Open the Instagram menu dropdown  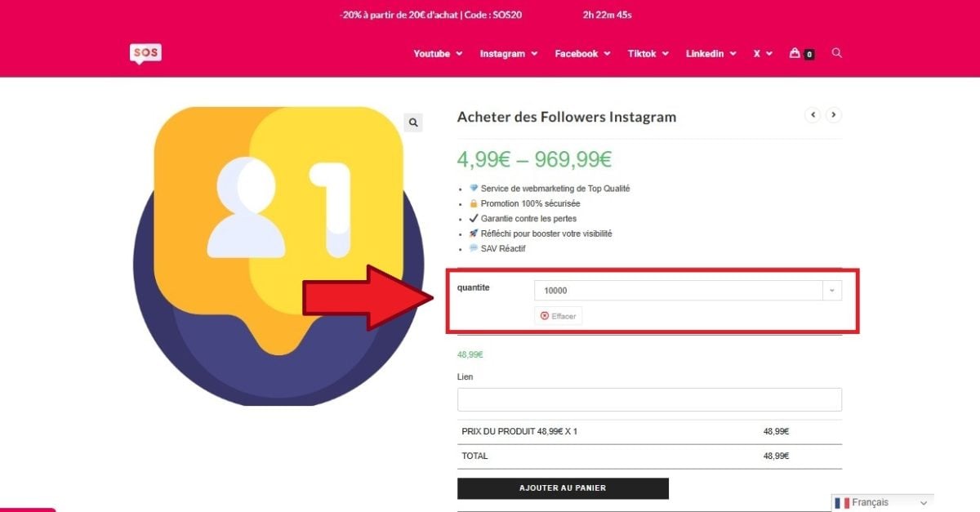(x=508, y=54)
